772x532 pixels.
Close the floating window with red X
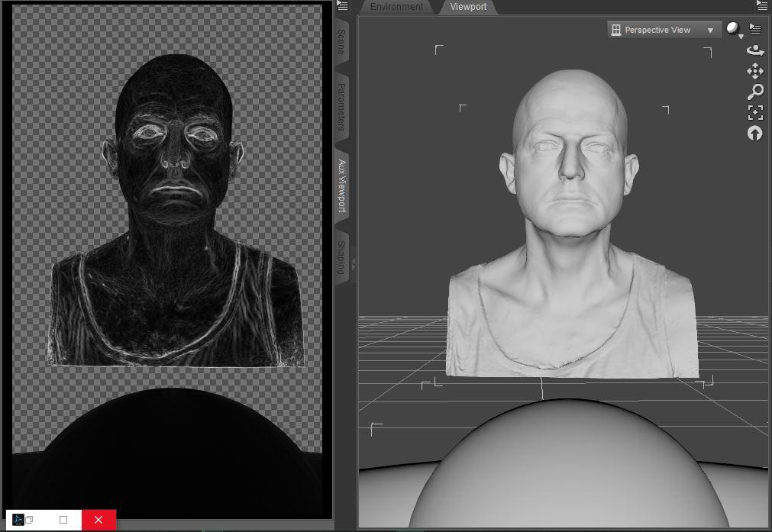(x=99, y=520)
